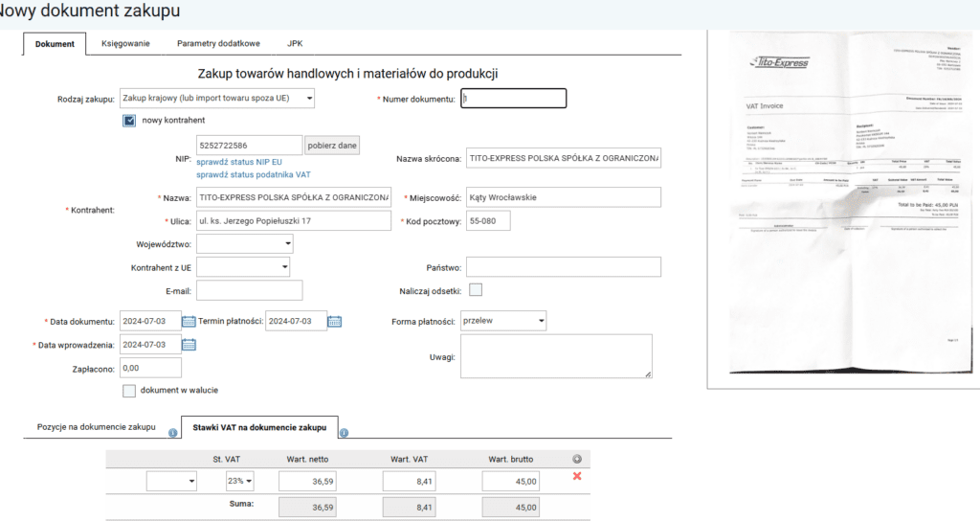Enable the Naliczaj odsetki checkbox
Viewport: 980px width, 521px height.
476,290
